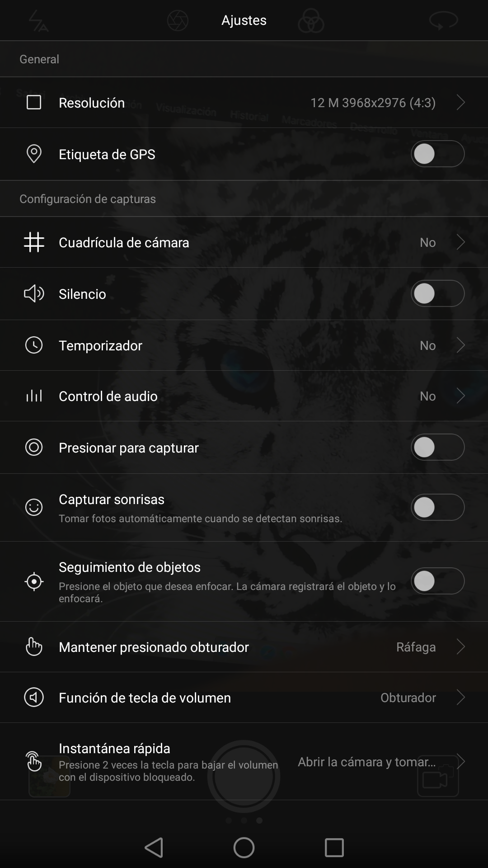Tap the switch camera icon
The image size is (488, 868).
[443, 21]
